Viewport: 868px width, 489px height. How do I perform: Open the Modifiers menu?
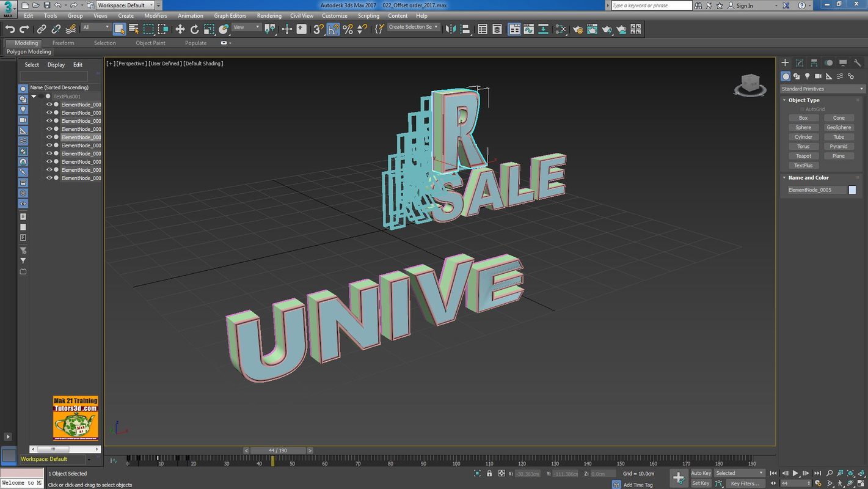tap(155, 16)
